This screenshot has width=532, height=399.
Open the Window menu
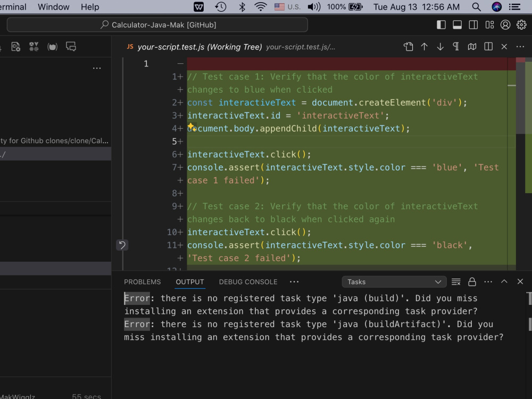(x=54, y=7)
